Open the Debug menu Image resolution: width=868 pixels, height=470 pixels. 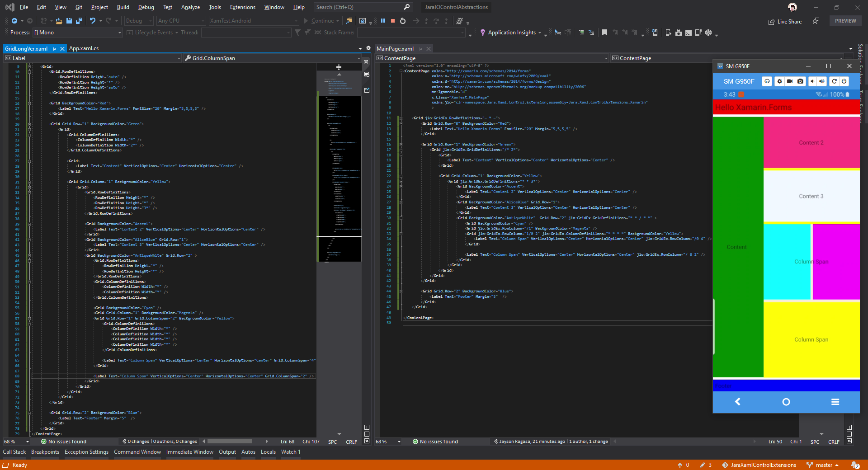point(146,7)
